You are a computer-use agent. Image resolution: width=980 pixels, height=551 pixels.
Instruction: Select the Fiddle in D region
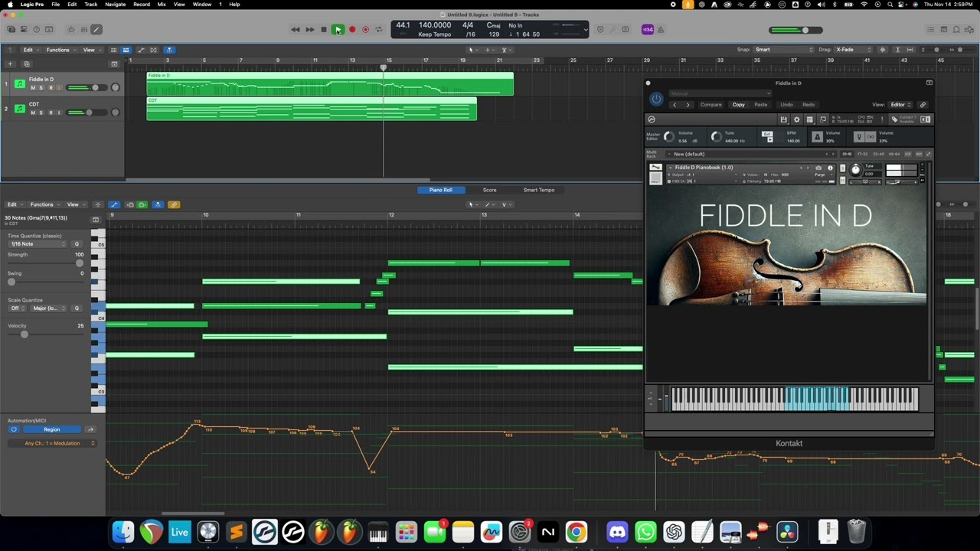click(330, 83)
